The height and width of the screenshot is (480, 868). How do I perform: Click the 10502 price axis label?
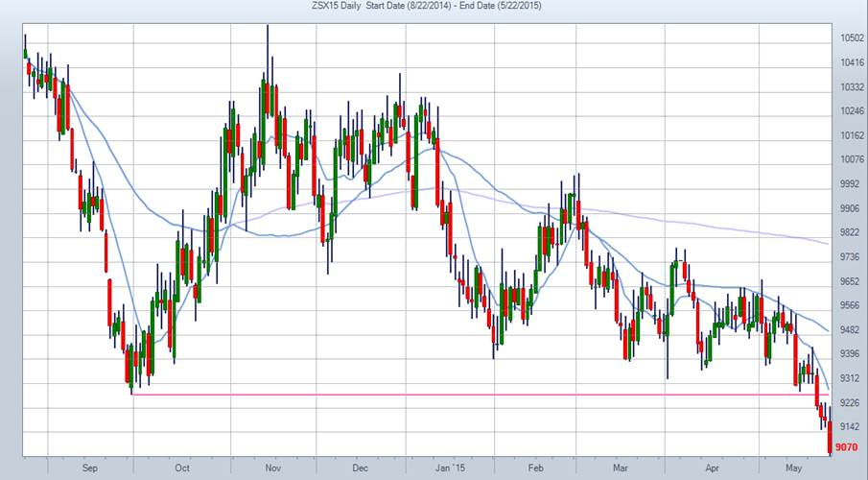click(851, 38)
